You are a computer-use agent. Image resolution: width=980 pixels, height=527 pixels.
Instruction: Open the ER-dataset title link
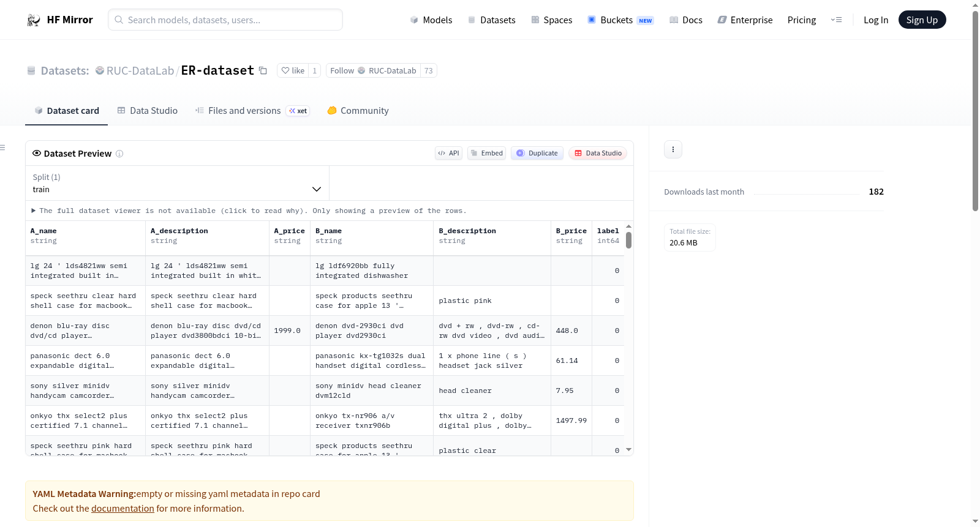[x=217, y=70]
